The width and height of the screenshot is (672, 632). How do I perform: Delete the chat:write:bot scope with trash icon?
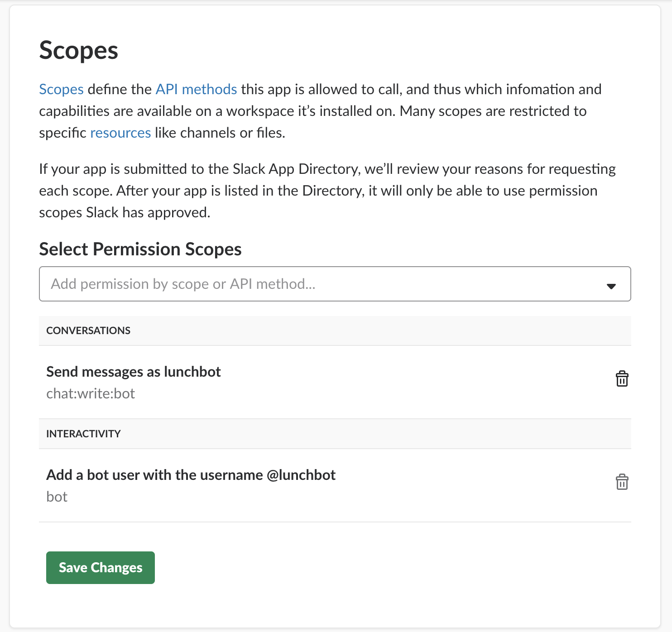[622, 378]
